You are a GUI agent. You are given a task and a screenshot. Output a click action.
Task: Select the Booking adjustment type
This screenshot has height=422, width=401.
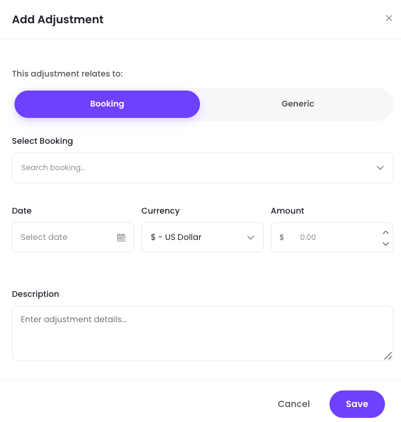pos(107,104)
